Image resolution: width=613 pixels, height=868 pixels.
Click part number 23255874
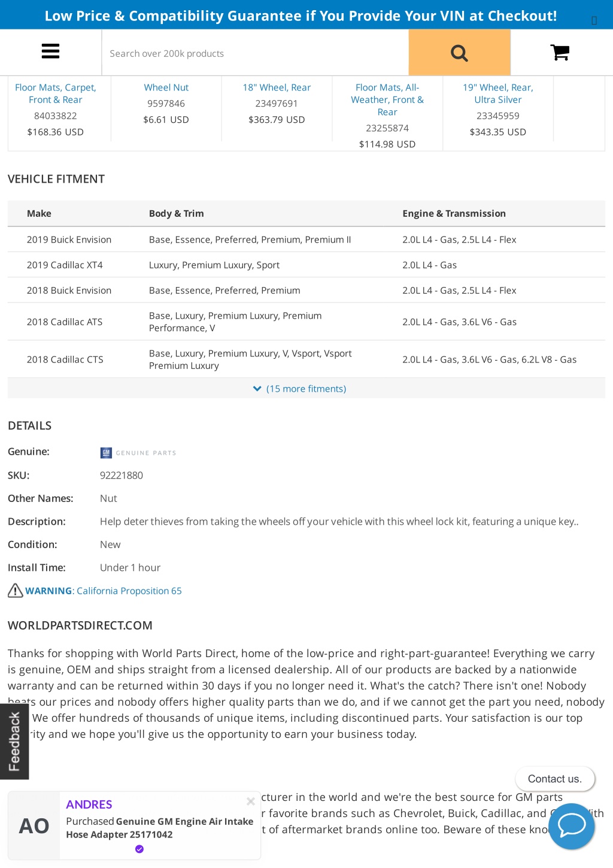point(387,128)
